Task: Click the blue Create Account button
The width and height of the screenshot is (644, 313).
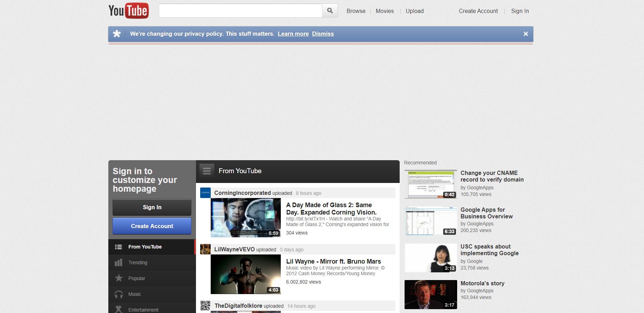Action: coord(152,226)
